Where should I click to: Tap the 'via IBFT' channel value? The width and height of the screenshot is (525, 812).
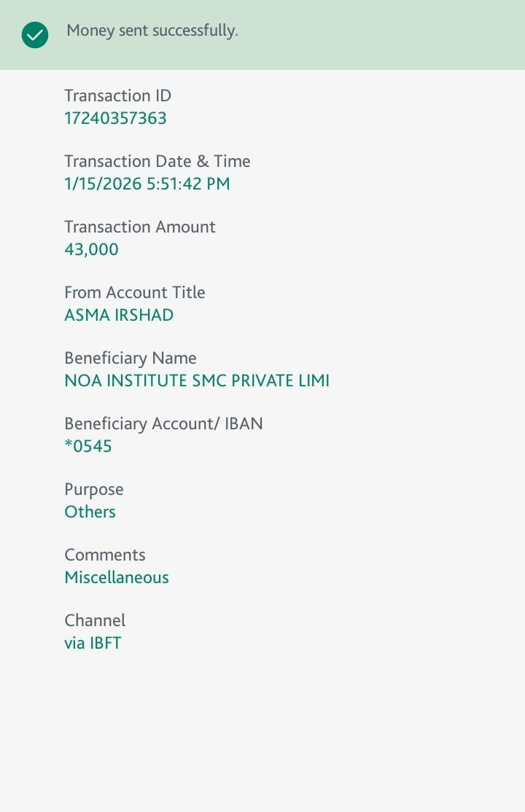pyautogui.click(x=93, y=643)
